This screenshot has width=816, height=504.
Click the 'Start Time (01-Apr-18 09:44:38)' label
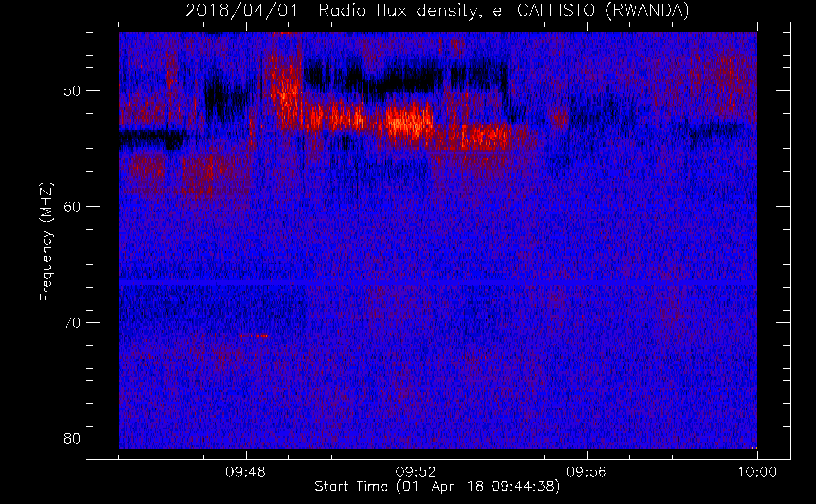click(x=437, y=487)
